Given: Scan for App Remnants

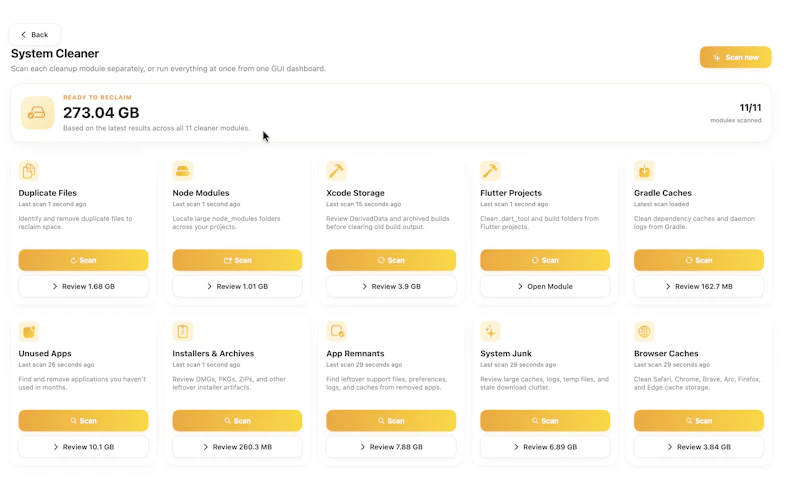Looking at the screenshot, I should pos(391,421).
